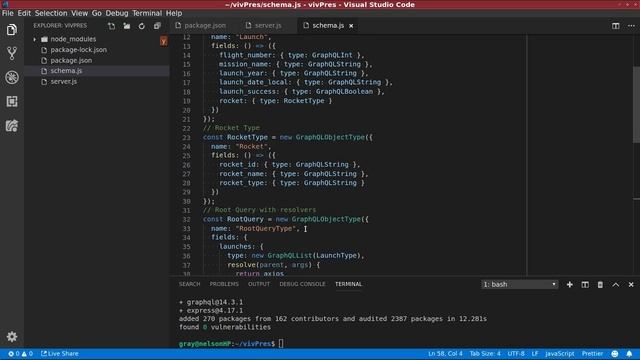
Task: Close the schema.js editor tab
Action: click(x=351, y=26)
